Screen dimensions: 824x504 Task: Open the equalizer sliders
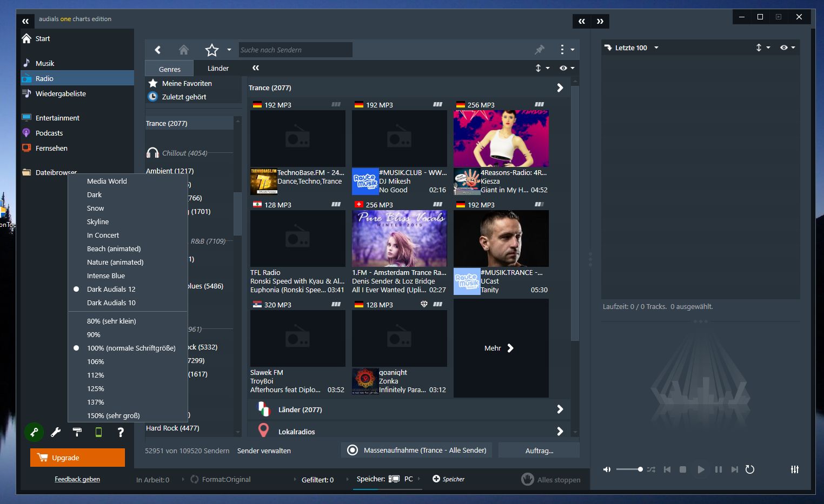[795, 469]
